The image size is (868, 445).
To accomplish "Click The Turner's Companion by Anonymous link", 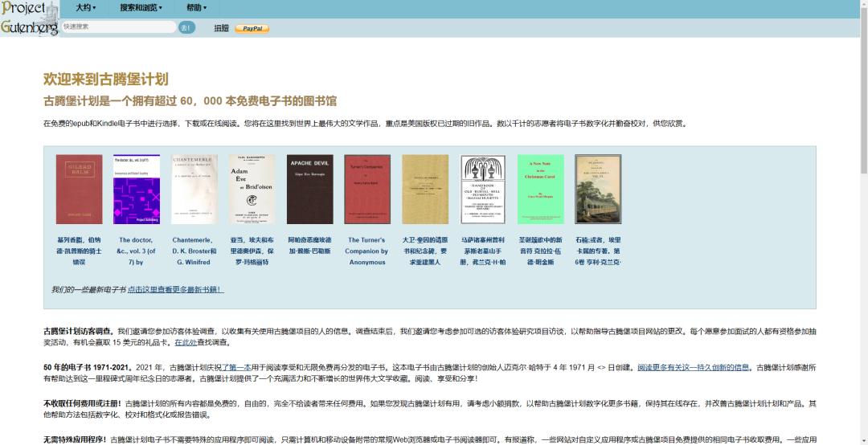I will tap(367, 251).
